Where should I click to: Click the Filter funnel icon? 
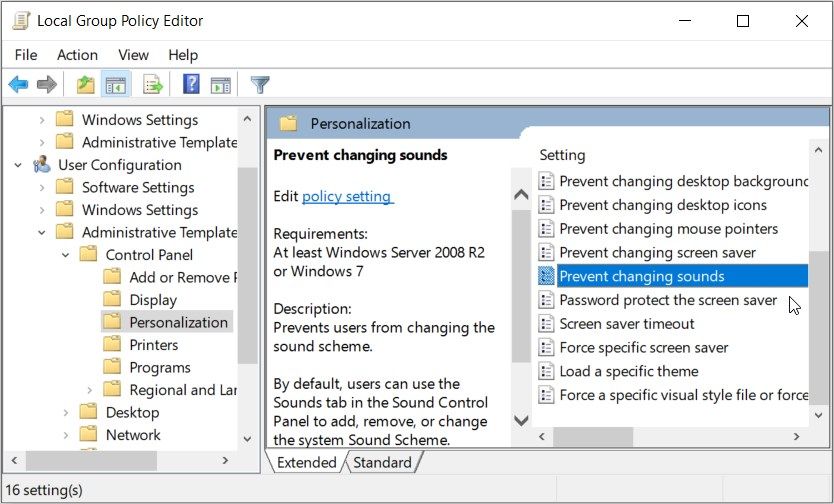pyautogui.click(x=260, y=85)
